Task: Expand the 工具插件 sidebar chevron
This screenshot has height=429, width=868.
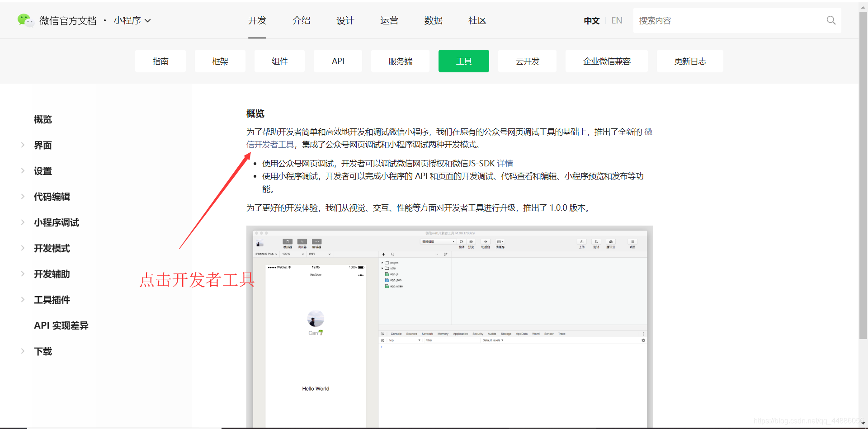Action: click(x=23, y=299)
